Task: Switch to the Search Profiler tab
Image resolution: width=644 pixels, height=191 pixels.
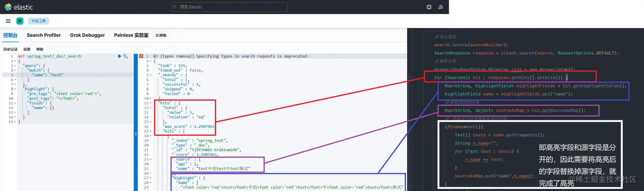Action: point(44,35)
